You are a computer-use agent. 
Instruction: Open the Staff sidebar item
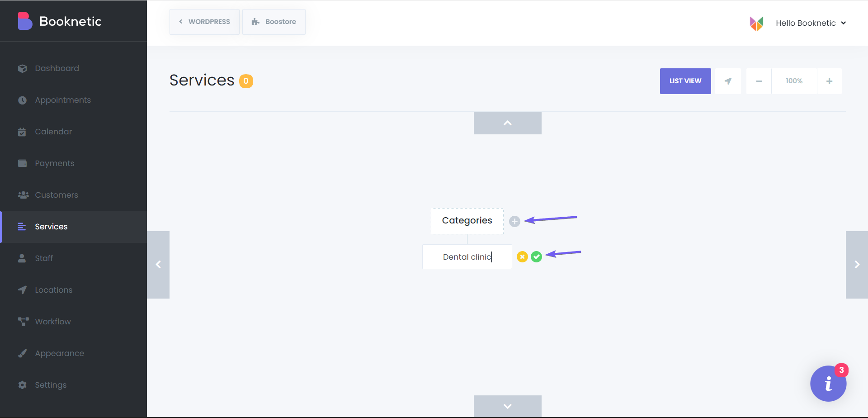tap(73, 258)
